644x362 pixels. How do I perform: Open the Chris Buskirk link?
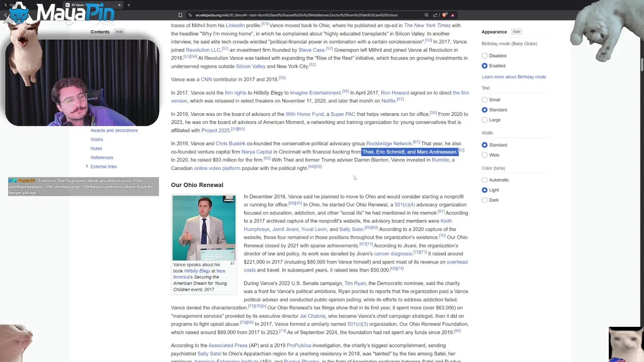230,144
